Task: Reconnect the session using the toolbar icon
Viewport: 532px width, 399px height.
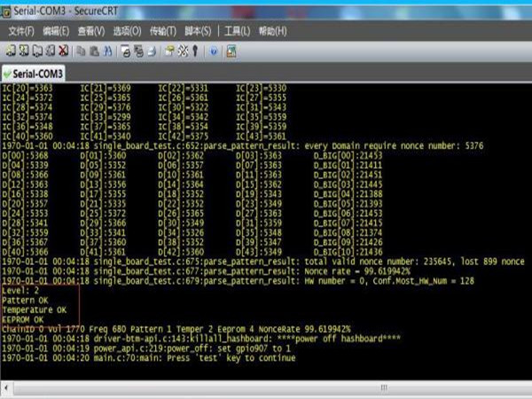Action: (x=51, y=51)
